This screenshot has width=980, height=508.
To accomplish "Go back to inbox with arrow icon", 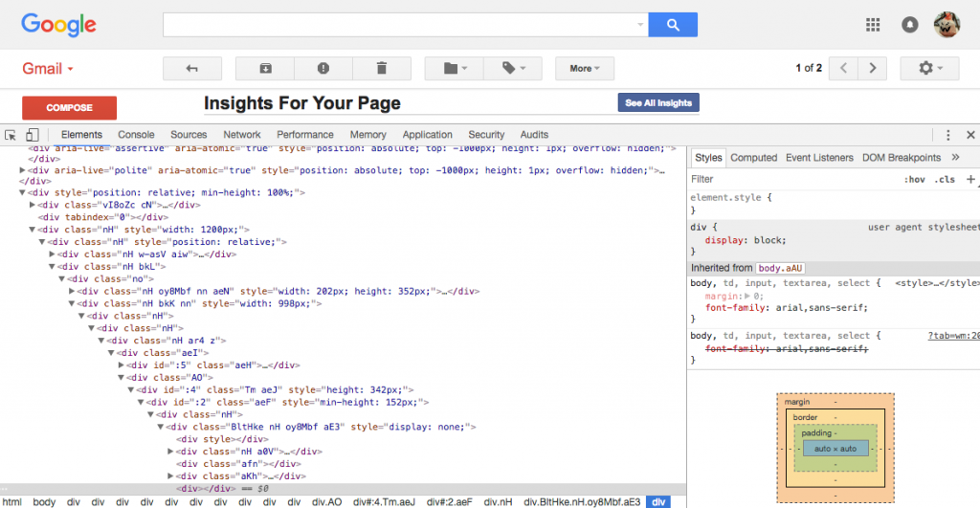I will 191,68.
